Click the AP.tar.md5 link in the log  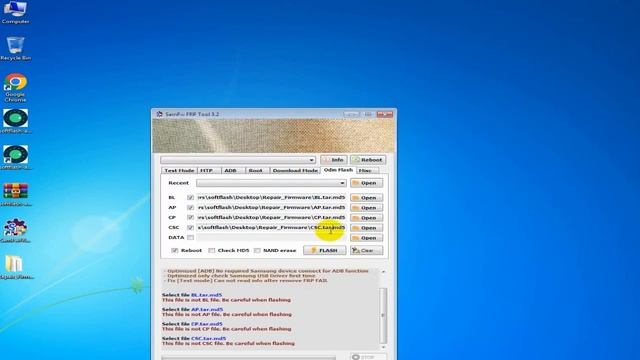[207, 309]
